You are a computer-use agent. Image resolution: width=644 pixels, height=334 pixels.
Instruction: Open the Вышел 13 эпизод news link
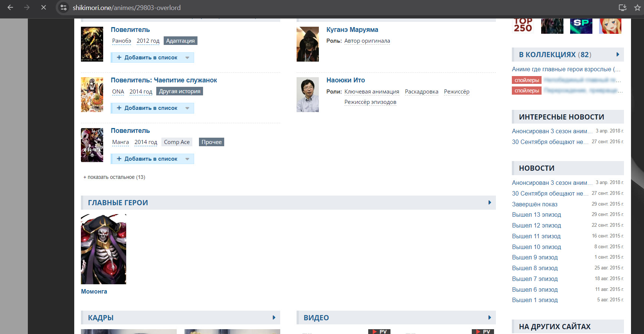click(536, 215)
